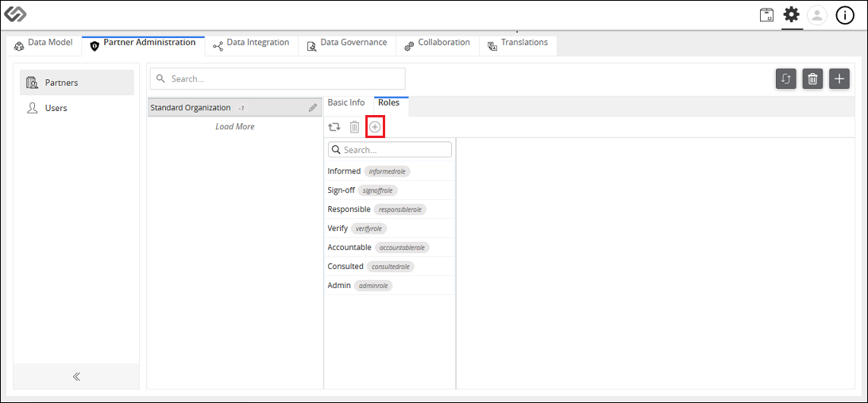Open Translations tab
This screenshot has width=868, height=403.
[x=518, y=45]
